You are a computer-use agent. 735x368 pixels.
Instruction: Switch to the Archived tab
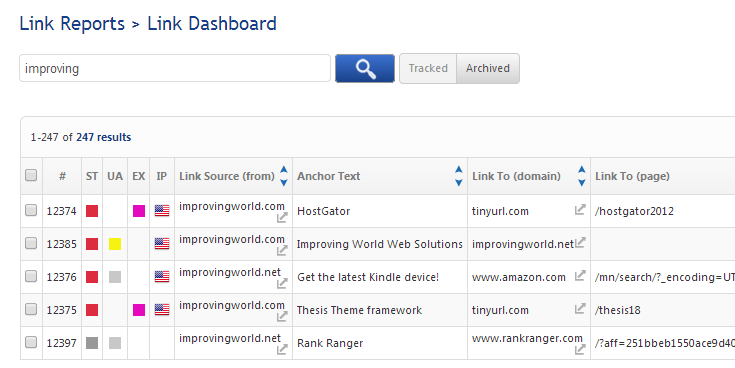click(488, 68)
